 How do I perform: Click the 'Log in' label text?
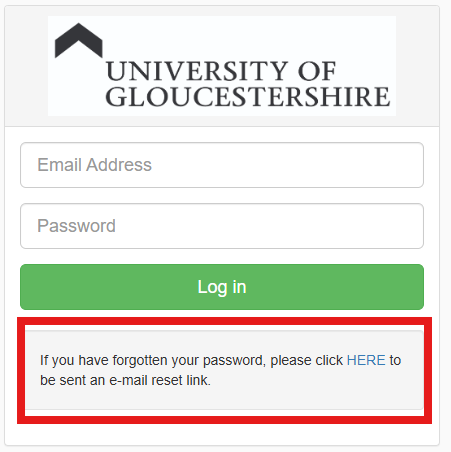pos(222,287)
